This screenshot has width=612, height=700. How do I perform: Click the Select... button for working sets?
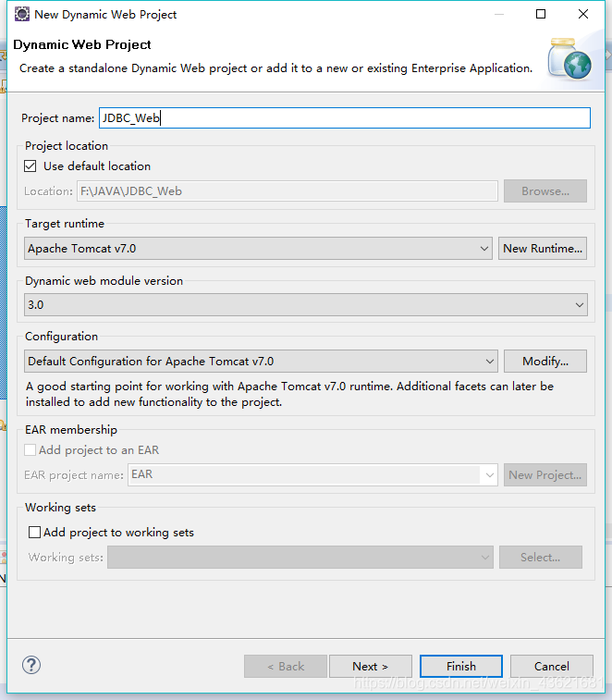(x=541, y=558)
